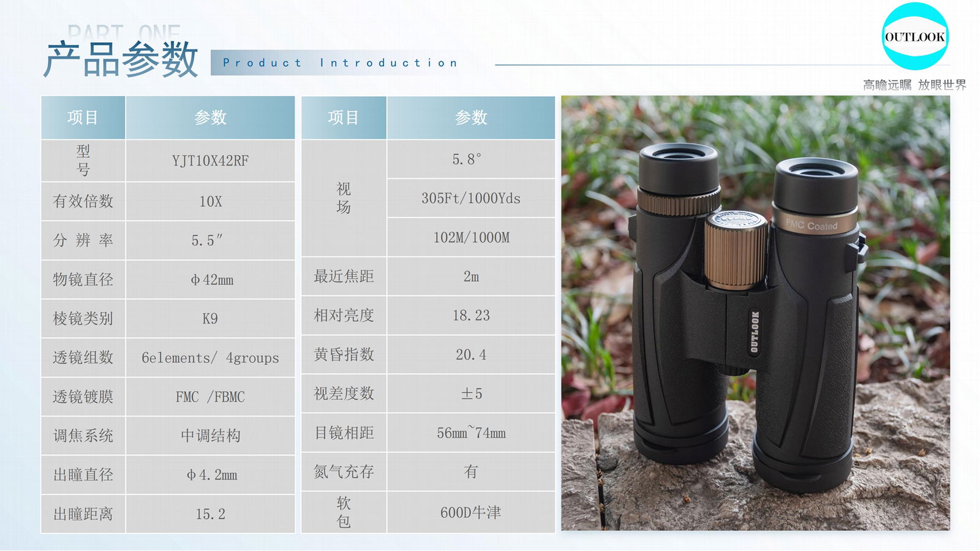Click the '软包' label cell

pyautogui.click(x=344, y=512)
